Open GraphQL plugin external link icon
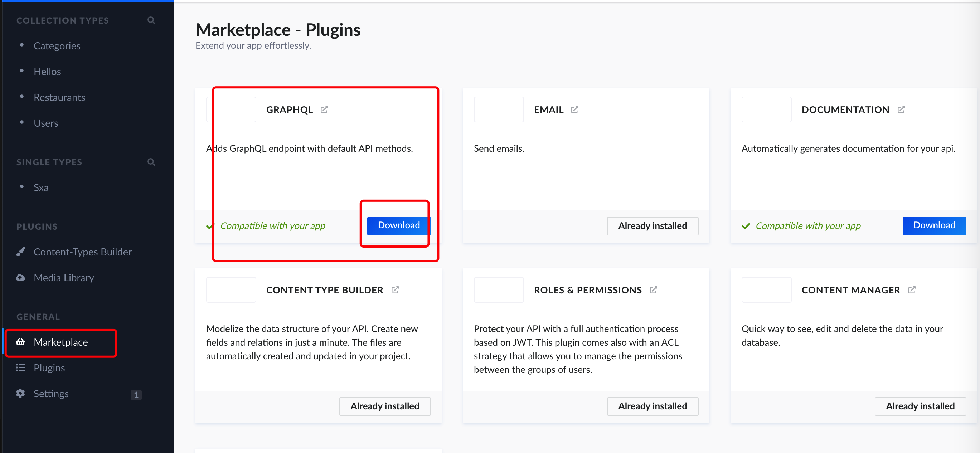 click(x=324, y=109)
